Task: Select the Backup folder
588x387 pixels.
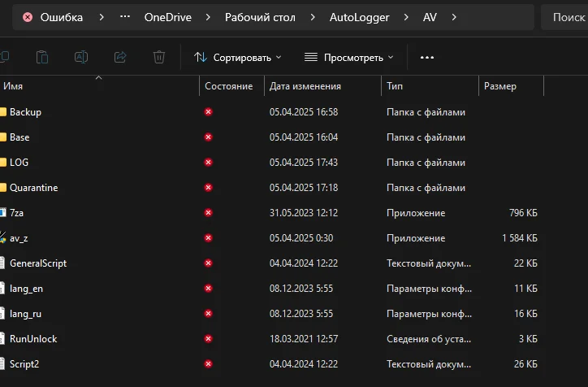Action: point(272,112)
